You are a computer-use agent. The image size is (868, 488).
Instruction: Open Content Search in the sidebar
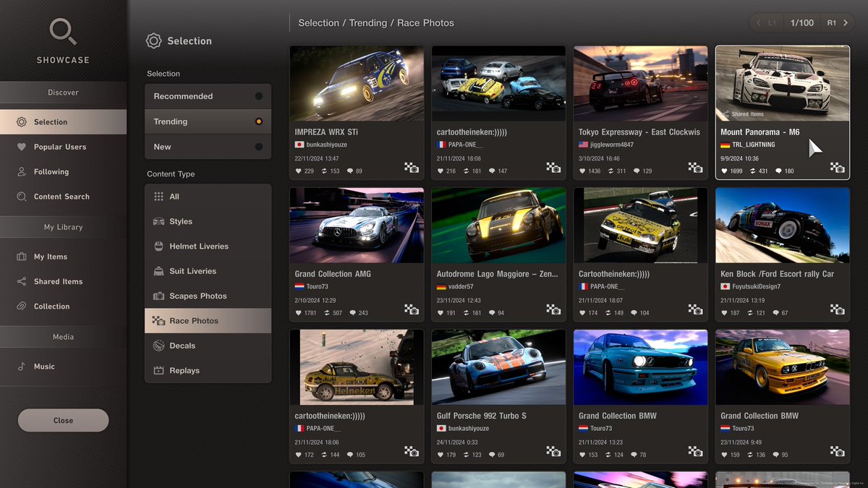(63, 197)
